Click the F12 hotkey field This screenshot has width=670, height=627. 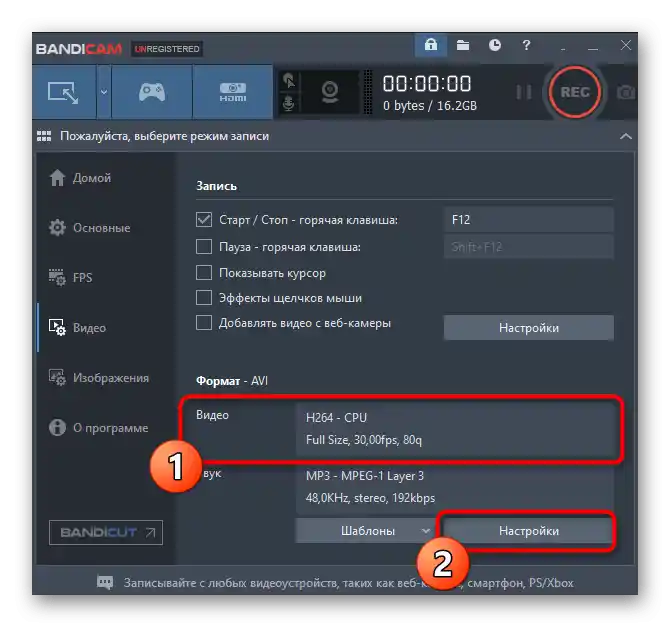tap(529, 220)
